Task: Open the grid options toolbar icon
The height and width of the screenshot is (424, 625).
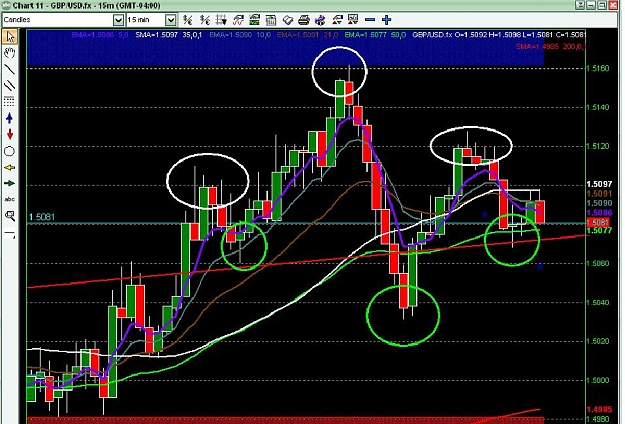Action: (221, 20)
